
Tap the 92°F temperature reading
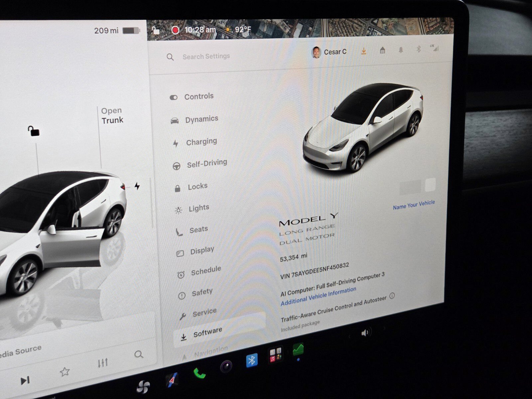243,29
